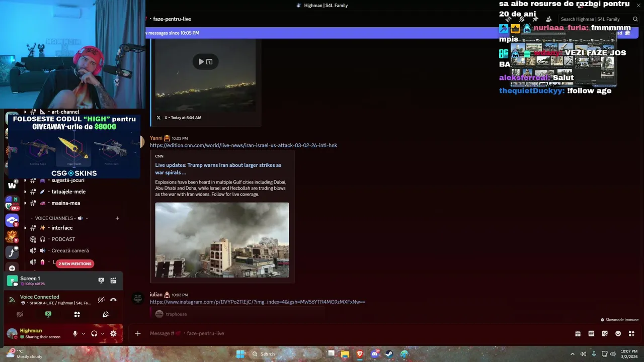Join Creează cameră voice channel

click(x=70, y=251)
